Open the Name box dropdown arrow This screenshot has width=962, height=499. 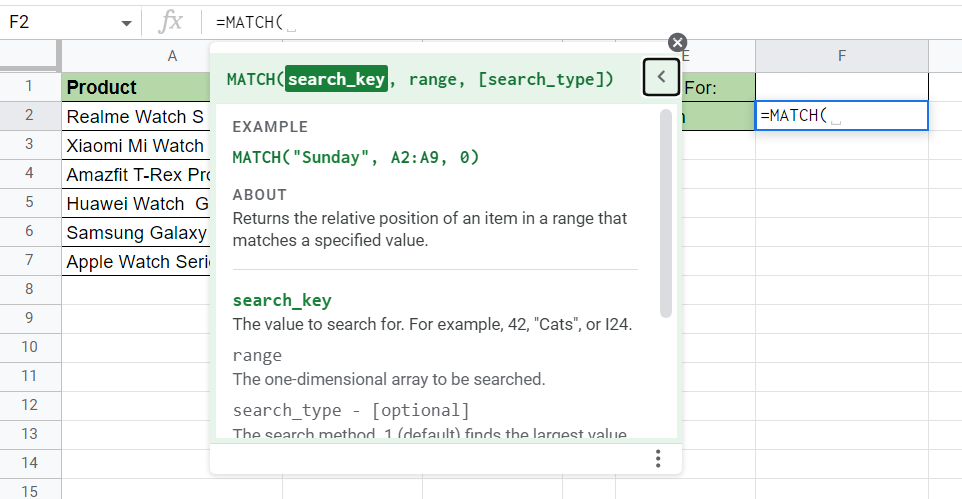[126, 23]
